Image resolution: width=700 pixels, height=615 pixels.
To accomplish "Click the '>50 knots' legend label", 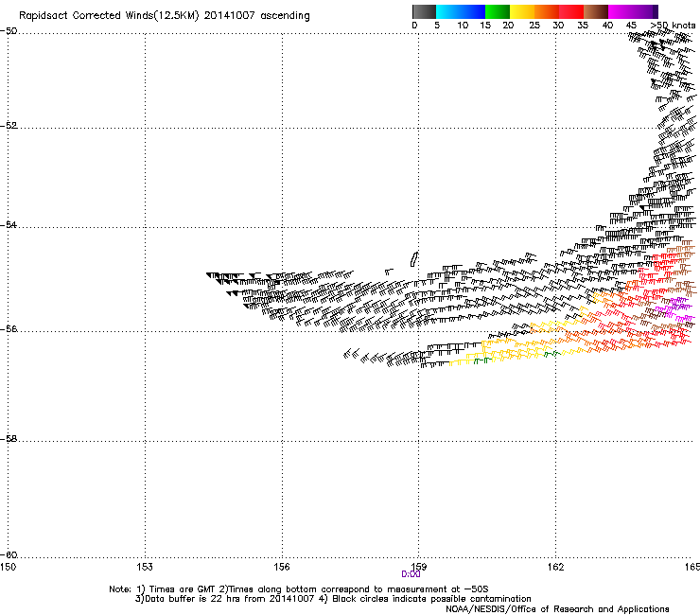I will [x=673, y=26].
